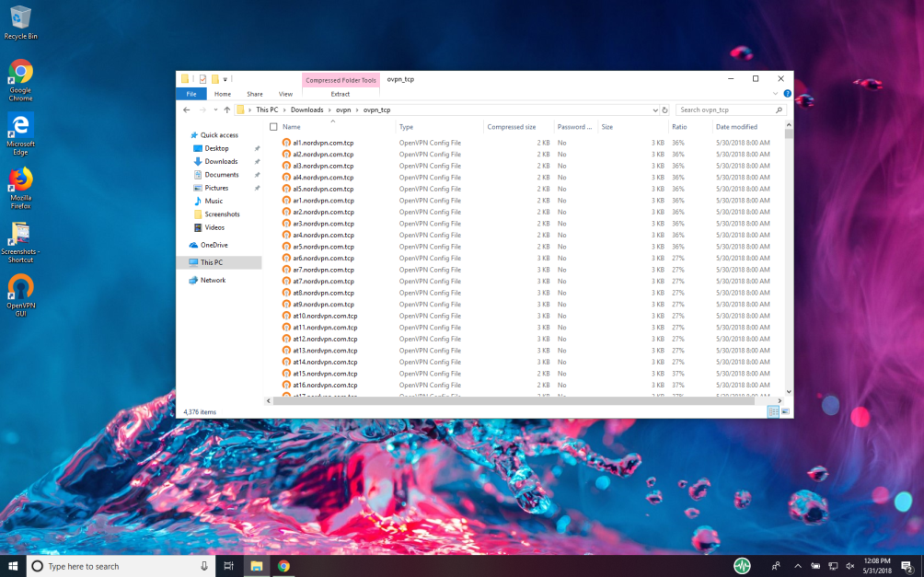Select Desktop in the navigation pane

coord(216,148)
